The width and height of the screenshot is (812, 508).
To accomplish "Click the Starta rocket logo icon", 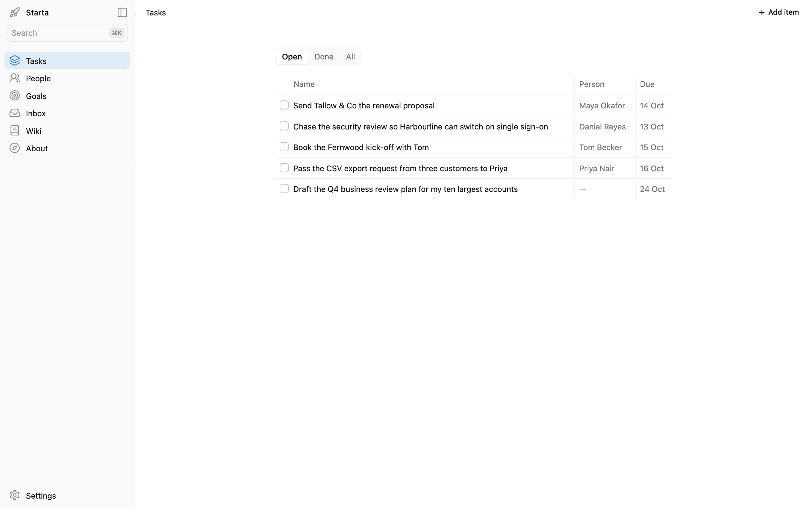I will pos(15,12).
